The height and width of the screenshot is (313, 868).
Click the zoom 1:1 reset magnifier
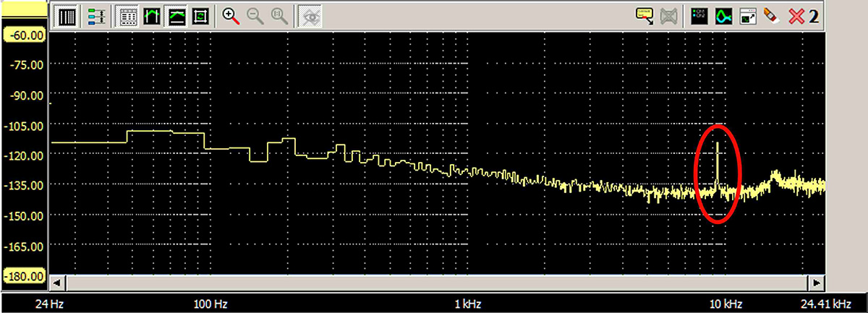tap(279, 16)
